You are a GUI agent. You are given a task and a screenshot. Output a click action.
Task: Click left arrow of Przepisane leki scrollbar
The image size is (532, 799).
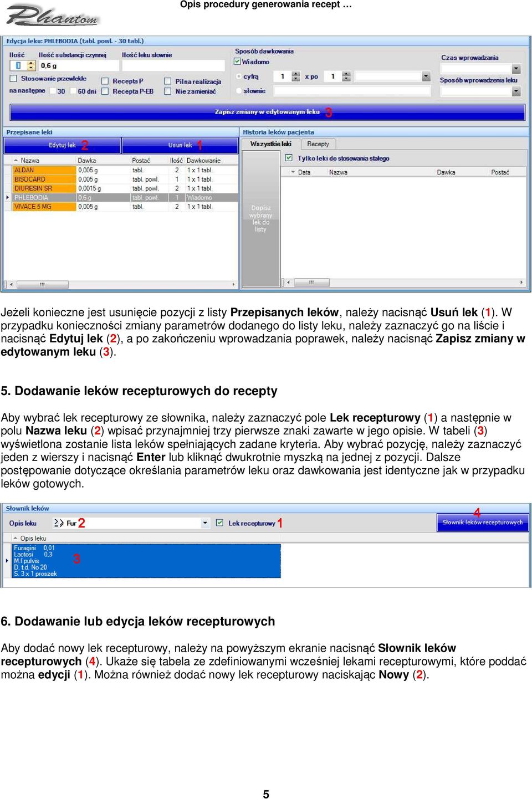click(11, 284)
